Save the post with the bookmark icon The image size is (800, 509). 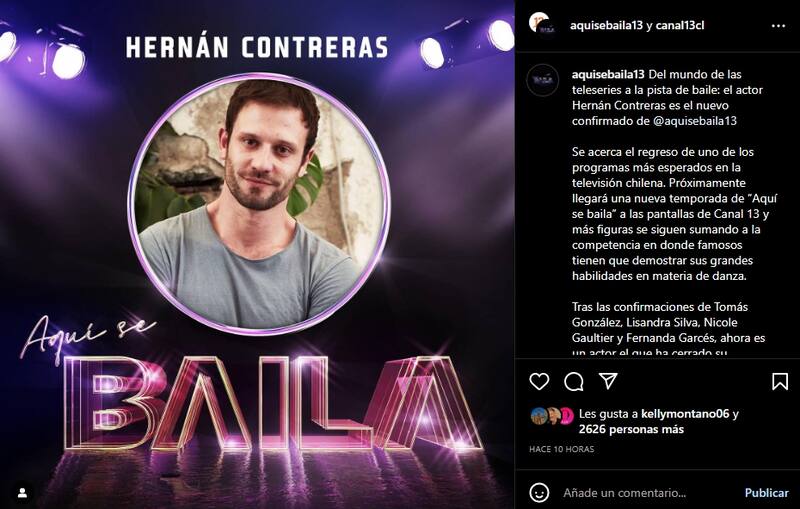tap(780, 381)
